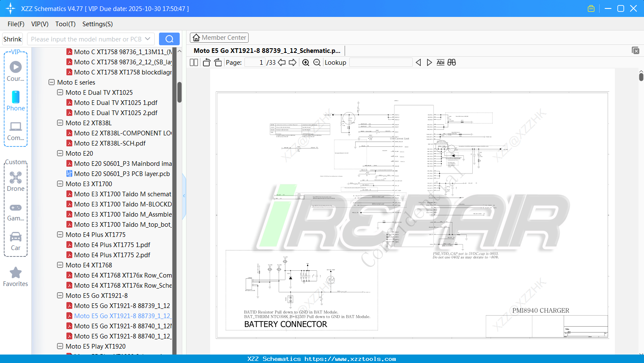Rotate the schematic page clockwise

coord(217,62)
